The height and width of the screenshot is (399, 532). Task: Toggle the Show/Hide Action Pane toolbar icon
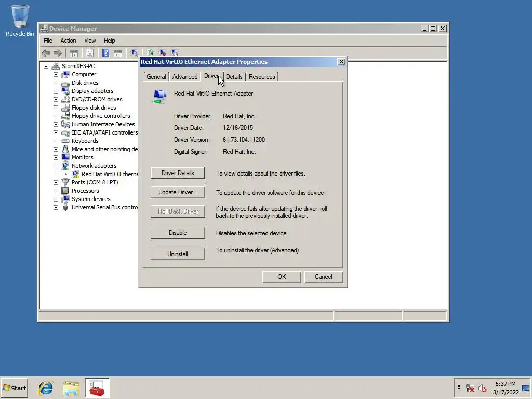pos(118,54)
